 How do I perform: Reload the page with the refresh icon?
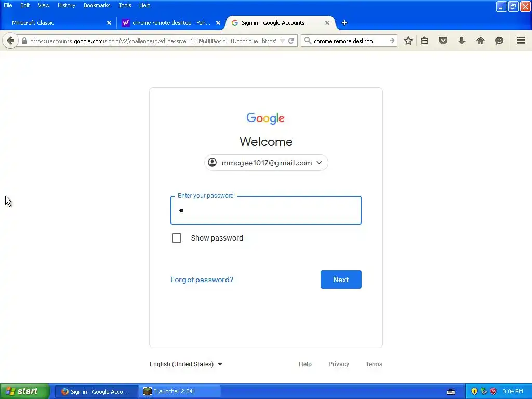pyautogui.click(x=291, y=41)
